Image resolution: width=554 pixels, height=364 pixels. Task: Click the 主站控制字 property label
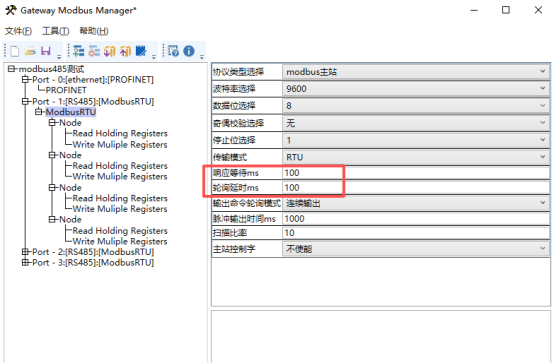tap(234, 249)
